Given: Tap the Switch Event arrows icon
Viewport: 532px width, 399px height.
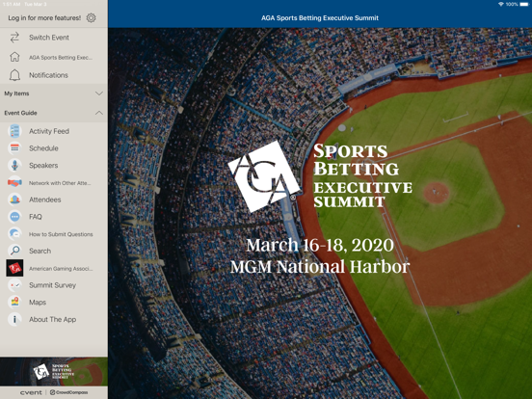Looking at the screenshot, I should (x=14, y=38).
